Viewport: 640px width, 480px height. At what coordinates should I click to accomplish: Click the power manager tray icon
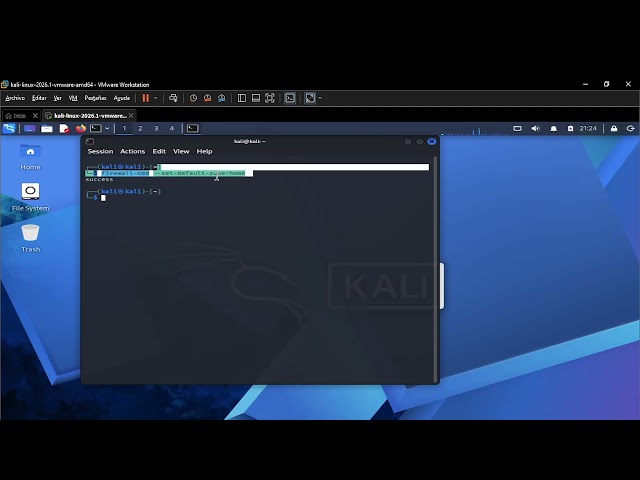coord(571,129)
